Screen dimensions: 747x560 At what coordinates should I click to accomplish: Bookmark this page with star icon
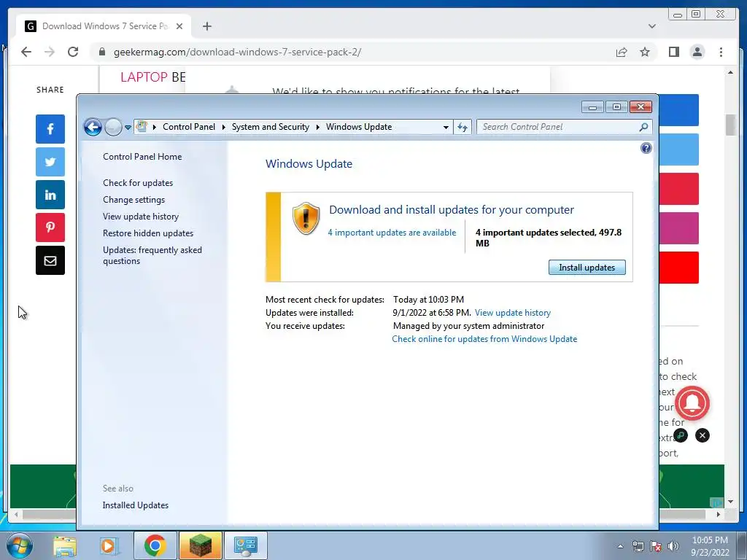[645, 52]
